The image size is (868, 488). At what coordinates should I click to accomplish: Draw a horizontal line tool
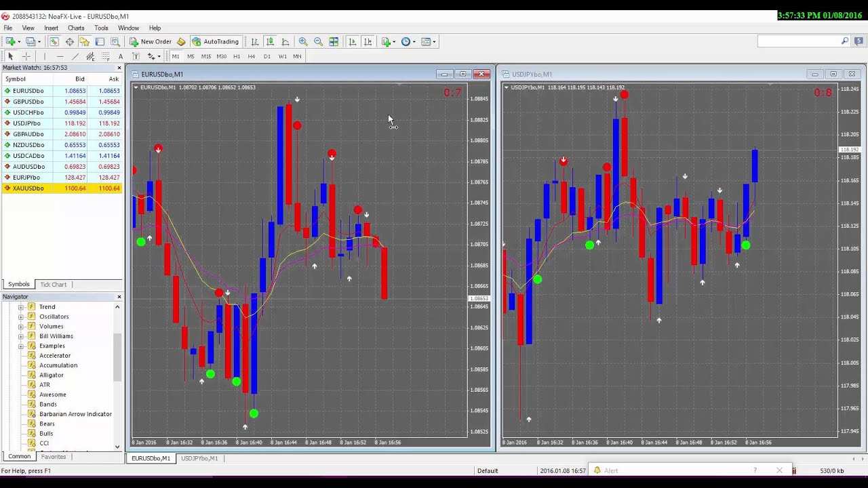click(x=60, y=56)
